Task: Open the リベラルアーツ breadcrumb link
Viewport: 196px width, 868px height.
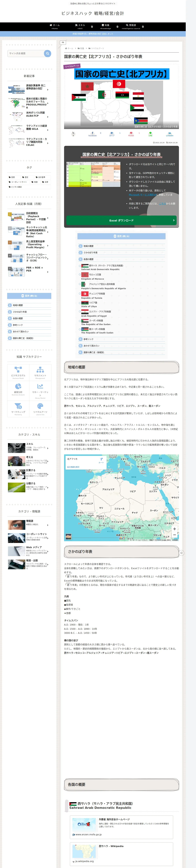Action: [97, 48]
